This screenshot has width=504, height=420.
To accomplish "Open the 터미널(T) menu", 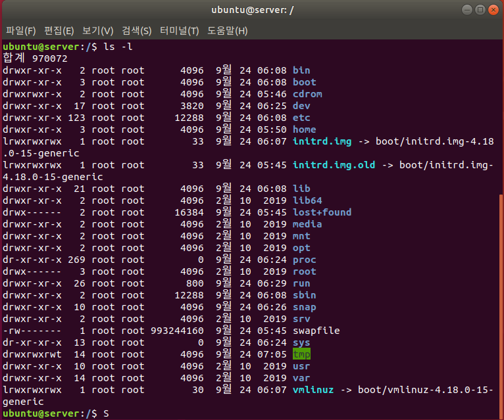I will tap(180, 31).
